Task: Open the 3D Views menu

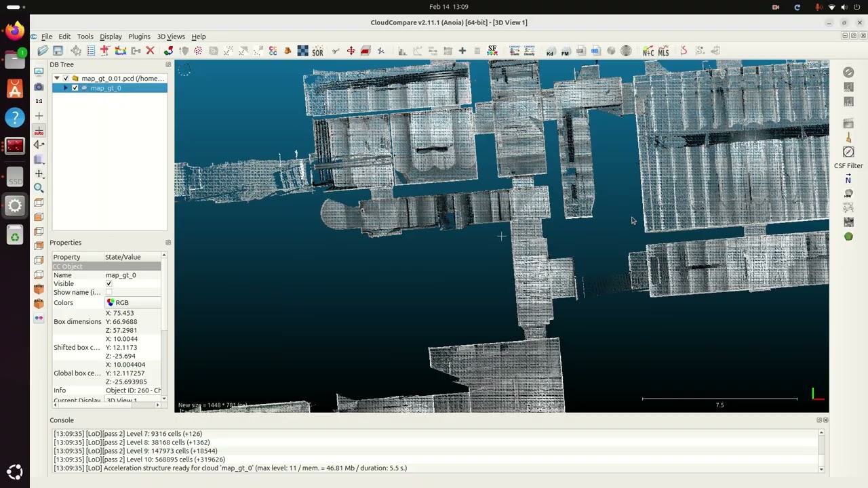Action: tap(171, 37)
